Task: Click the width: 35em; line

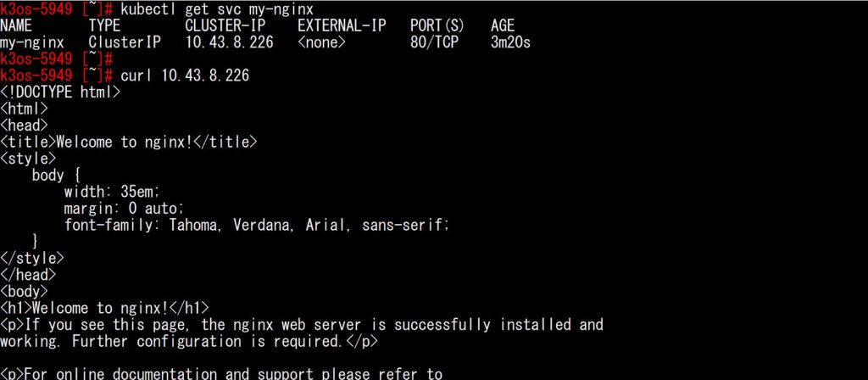Action: tap(112, 193)
